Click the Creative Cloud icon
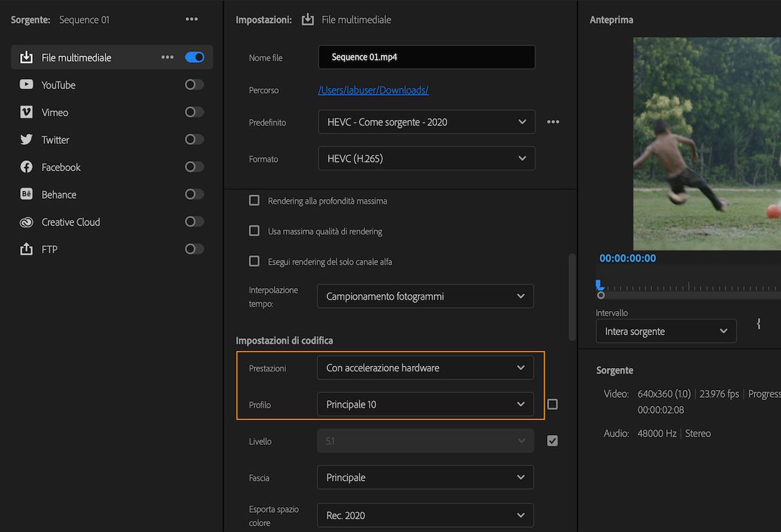Image resolution: width=781 pixels, height=532 pixels. pos(26,222)
